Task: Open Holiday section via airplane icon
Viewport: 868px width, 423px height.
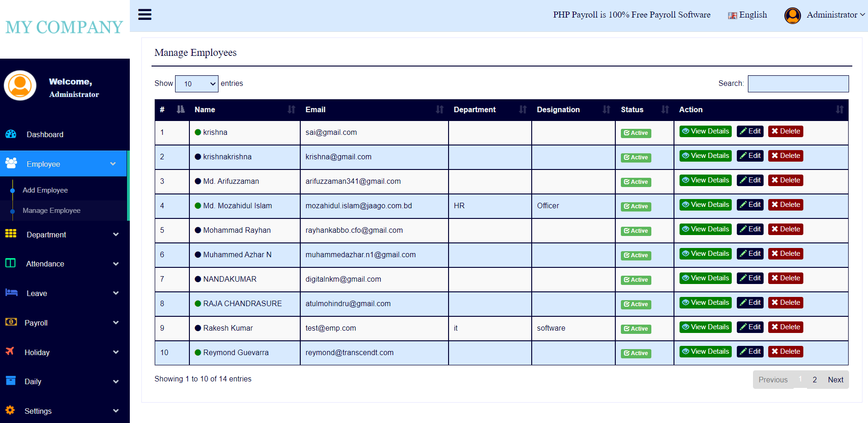Action: 11,352
